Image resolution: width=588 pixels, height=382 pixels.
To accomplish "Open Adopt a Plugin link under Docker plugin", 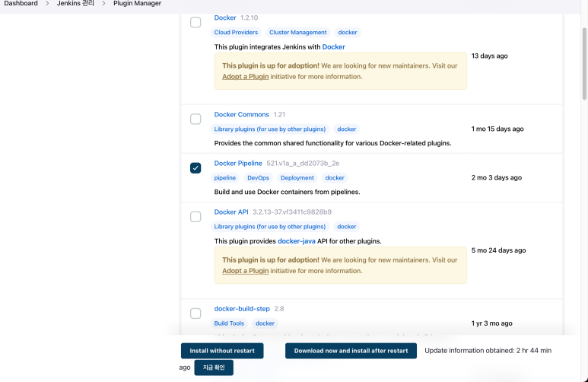I will [x=245, y=77].
